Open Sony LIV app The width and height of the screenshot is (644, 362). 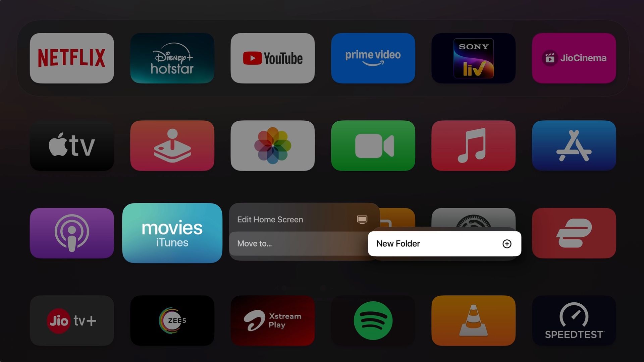pos(473,58)
